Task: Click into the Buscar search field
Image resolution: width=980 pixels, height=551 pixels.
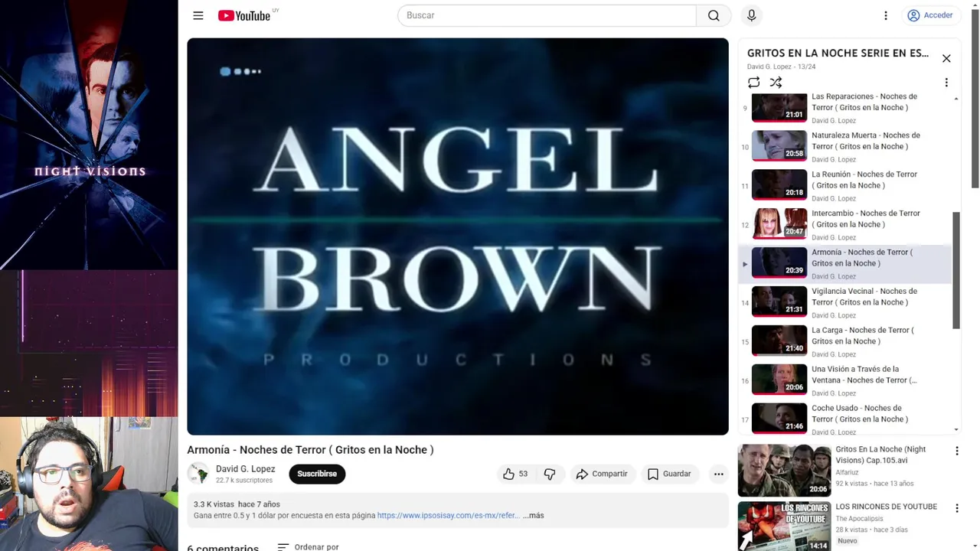Action: (x=547, y=15)
